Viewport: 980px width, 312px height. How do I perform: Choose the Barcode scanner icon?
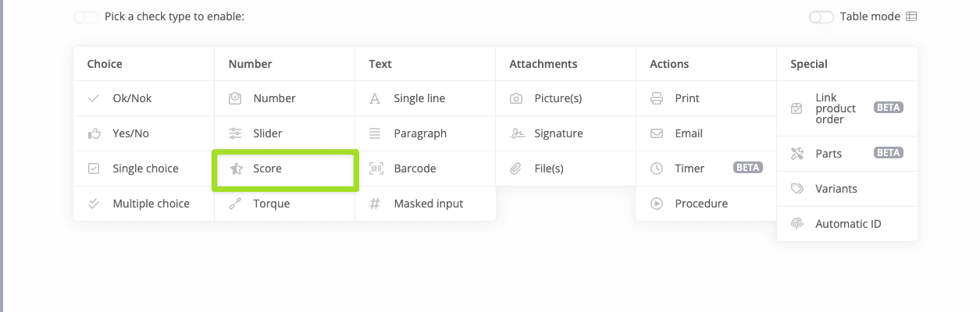click(376, 168)
